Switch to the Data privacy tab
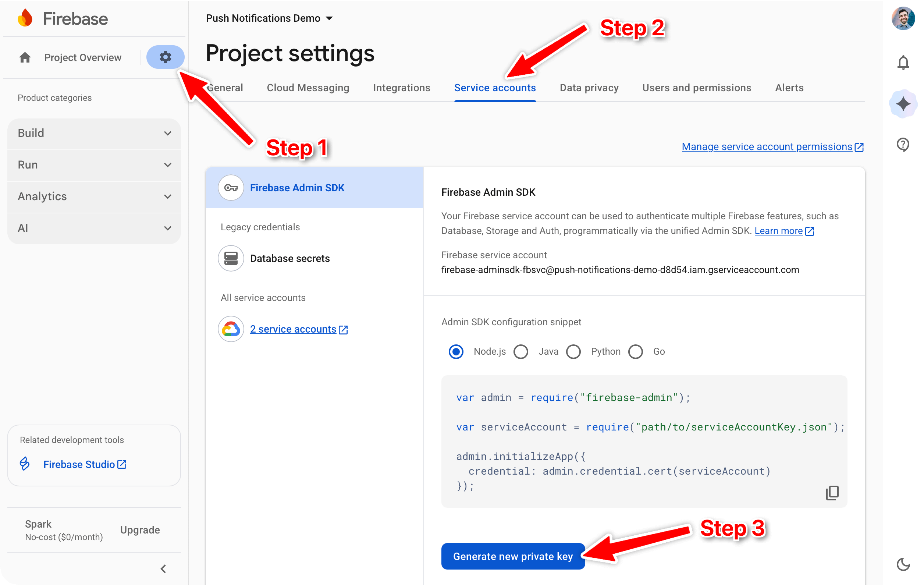The width and height of the screenshot is (924, 585). tap(589, 88)
